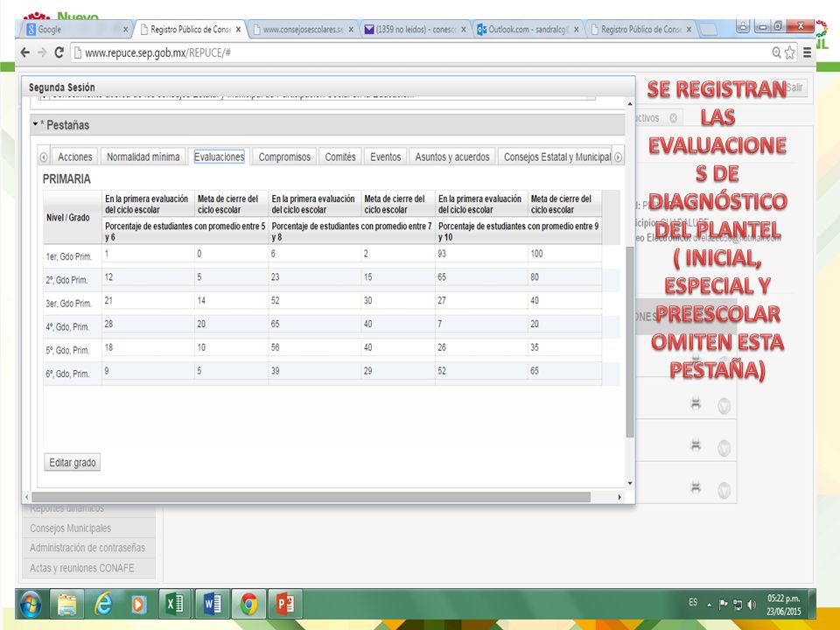
Task: Open Actas y reuniones CONAFE link
Action: (82, 568)
